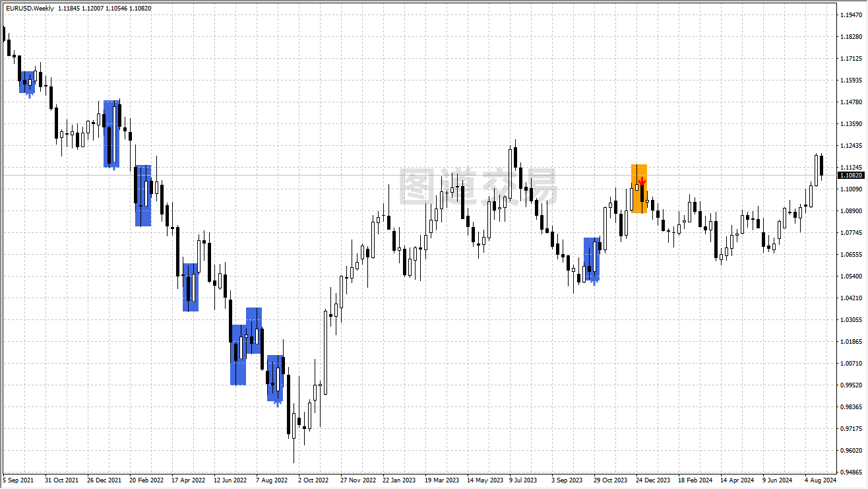
Task: Click the EURUSD,Weekly chart title
Action: [x=30, y=8]
